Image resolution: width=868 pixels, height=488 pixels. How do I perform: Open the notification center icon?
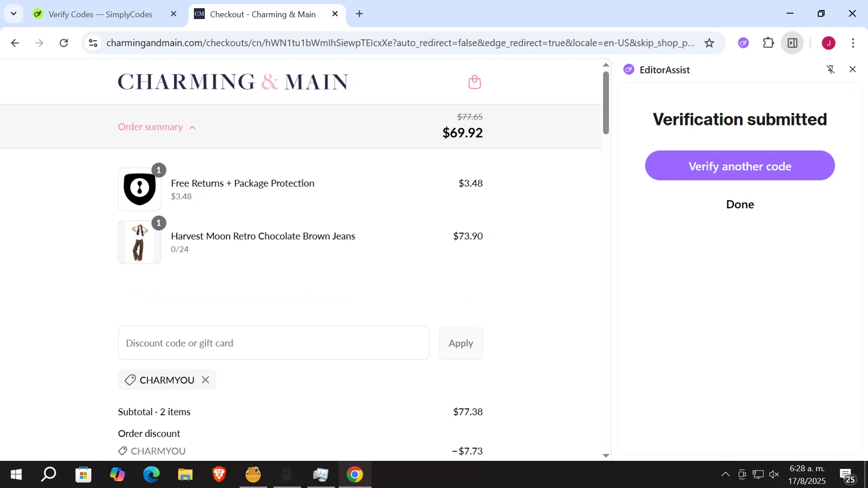[x=848, y=475]
